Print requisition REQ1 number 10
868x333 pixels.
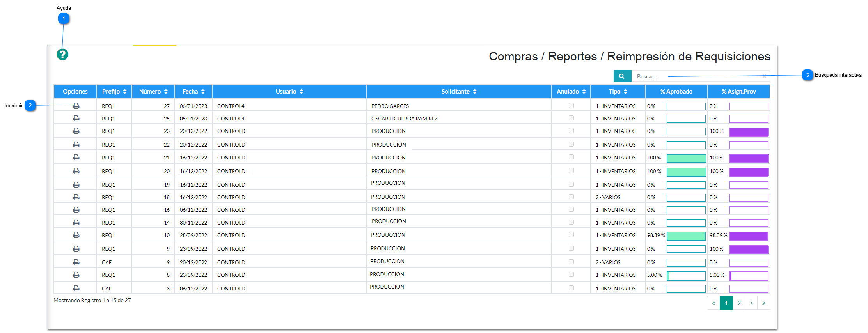point(76,235)
